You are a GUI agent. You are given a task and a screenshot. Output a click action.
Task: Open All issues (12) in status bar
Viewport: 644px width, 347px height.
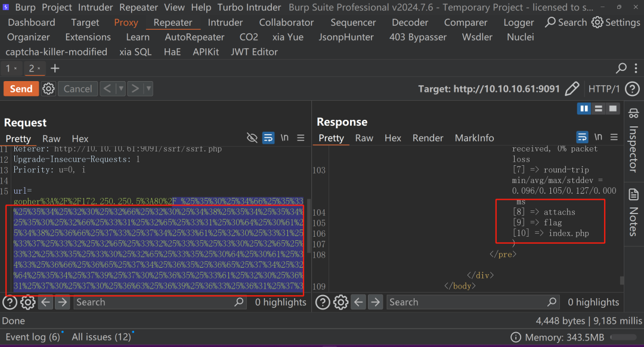coord(101,337)
